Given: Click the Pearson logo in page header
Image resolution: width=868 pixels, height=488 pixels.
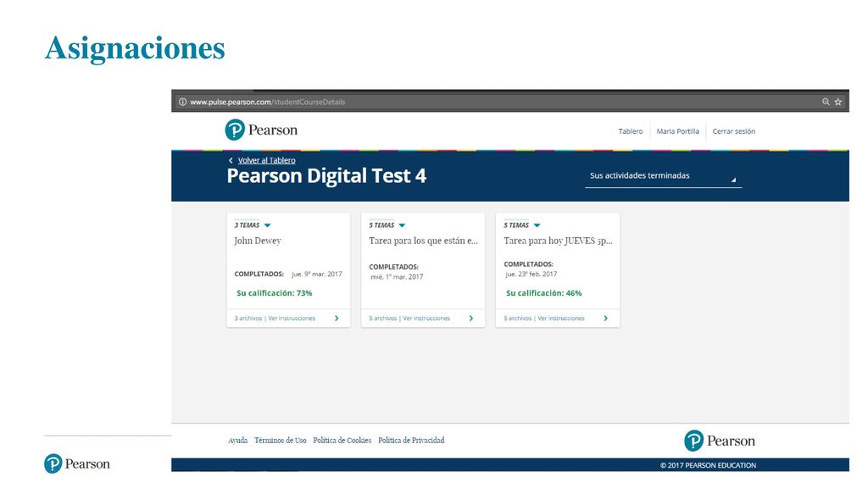Looking at the screenshot, I should [261, 130].
